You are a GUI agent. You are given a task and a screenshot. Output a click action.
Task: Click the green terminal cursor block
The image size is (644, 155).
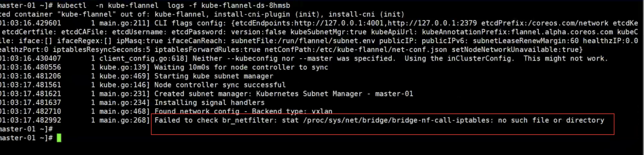coord(59,138)
